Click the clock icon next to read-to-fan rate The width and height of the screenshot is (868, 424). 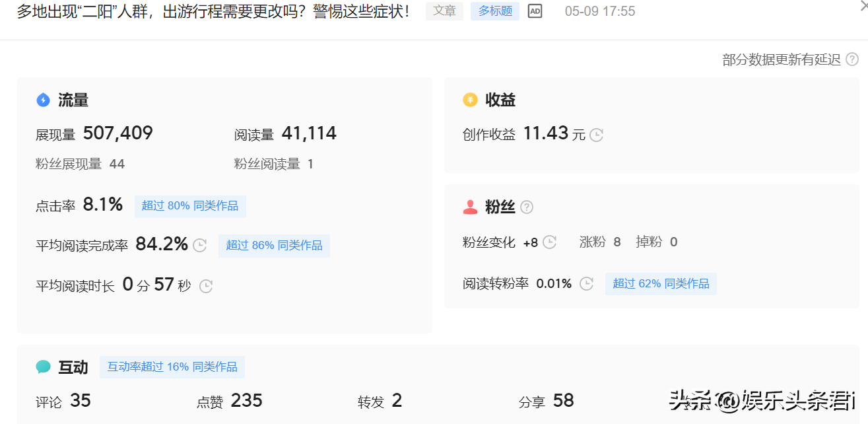coord(586,284)
